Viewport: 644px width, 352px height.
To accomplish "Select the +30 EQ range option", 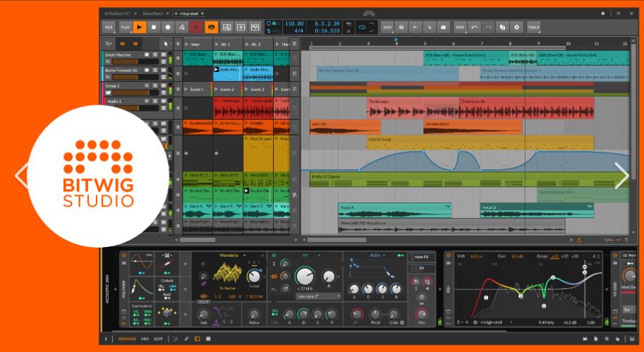I will point(575,256).
